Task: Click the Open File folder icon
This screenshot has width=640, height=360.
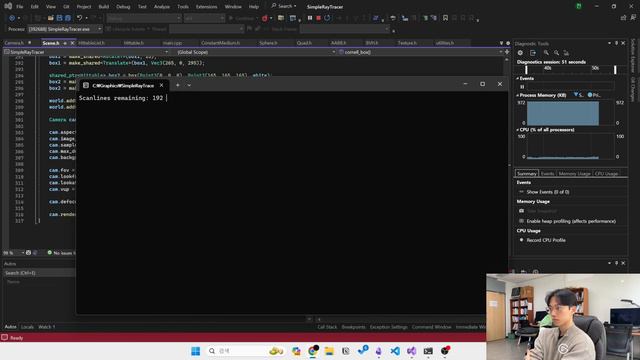Action: pyautogui.click(x=51, y=18)
